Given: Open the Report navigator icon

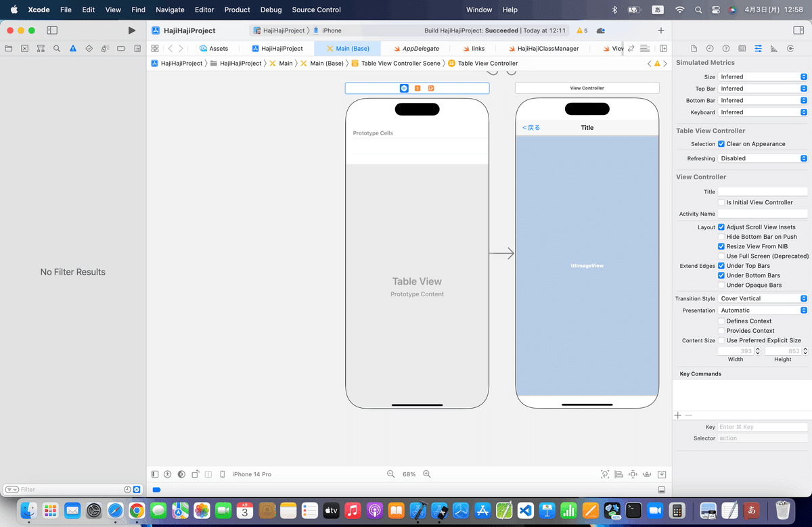Looking at the screenshot, I should (x=137, y=49).
